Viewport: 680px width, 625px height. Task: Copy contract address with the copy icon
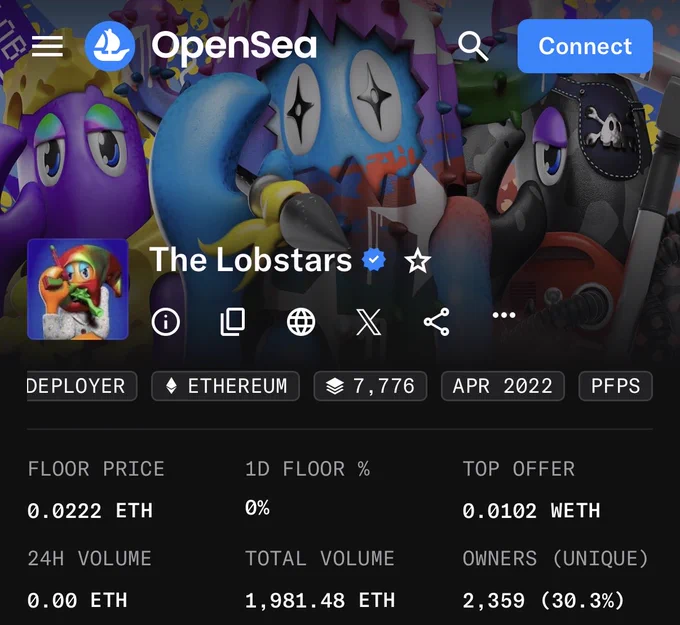233,322
